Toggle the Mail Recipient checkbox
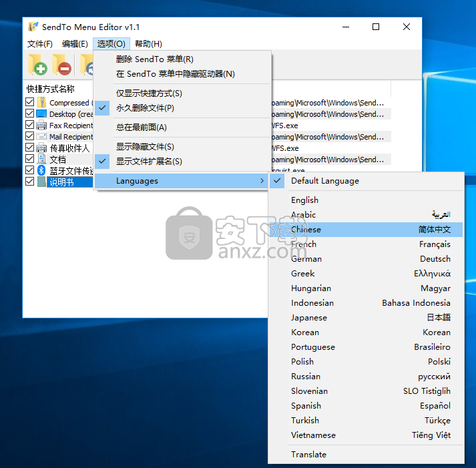Screen dimensions: 476x468 pos(30,136)
